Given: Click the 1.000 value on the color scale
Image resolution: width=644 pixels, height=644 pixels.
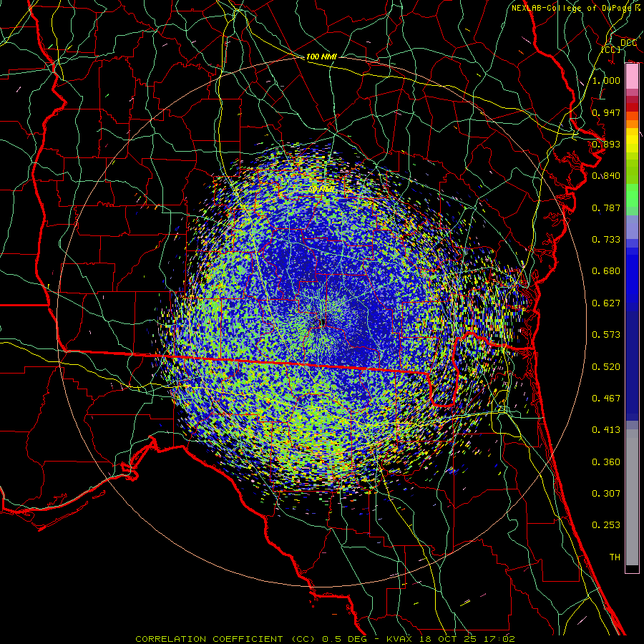Looking at the screenshot, I should [x=606, y=80].
